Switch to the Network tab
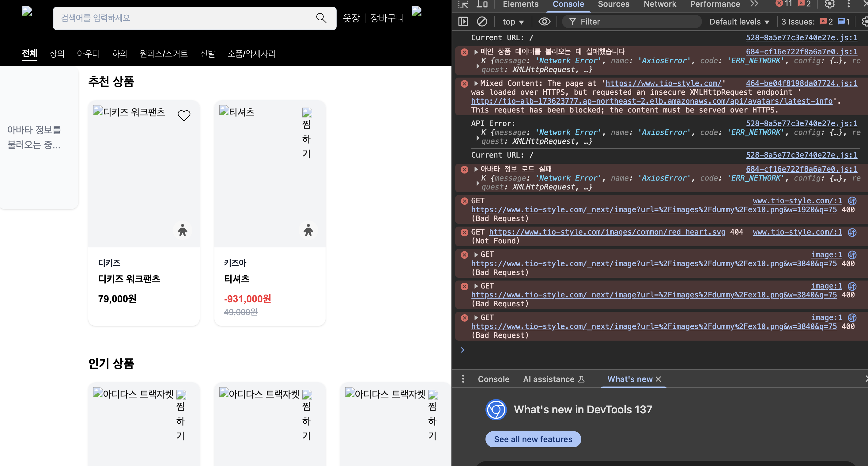The image size is (868, 466). click(659, 4)
